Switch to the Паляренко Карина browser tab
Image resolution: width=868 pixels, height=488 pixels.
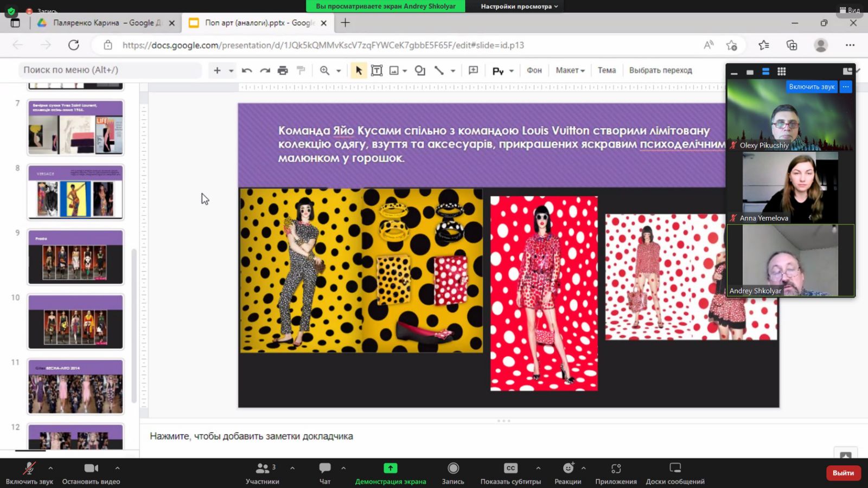(x=106, y=23)
